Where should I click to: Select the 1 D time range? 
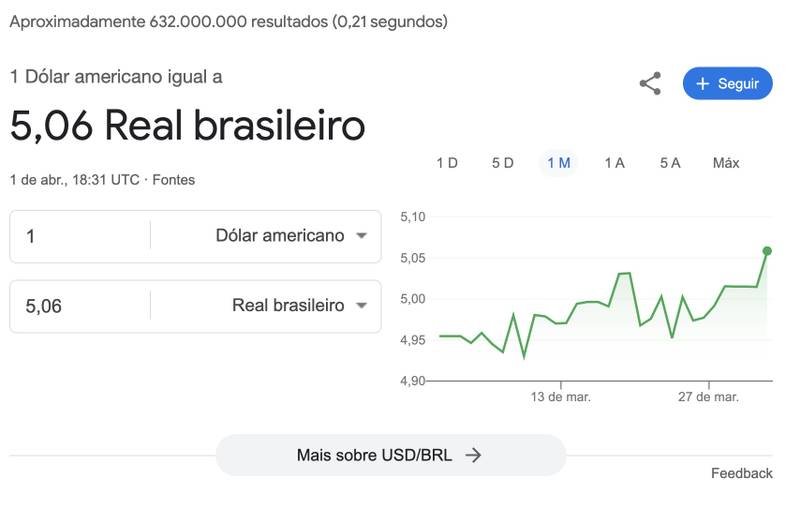(x=447, y=163)
